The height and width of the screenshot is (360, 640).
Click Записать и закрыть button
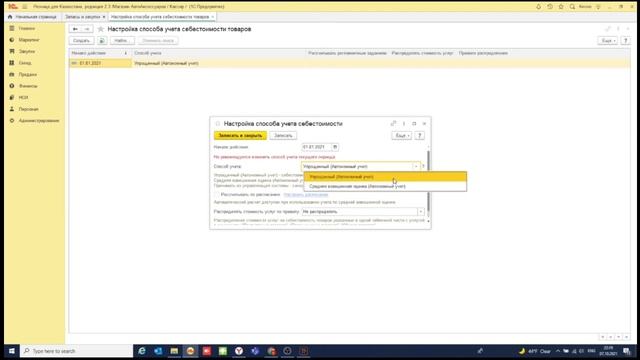(x=240, y=136)
